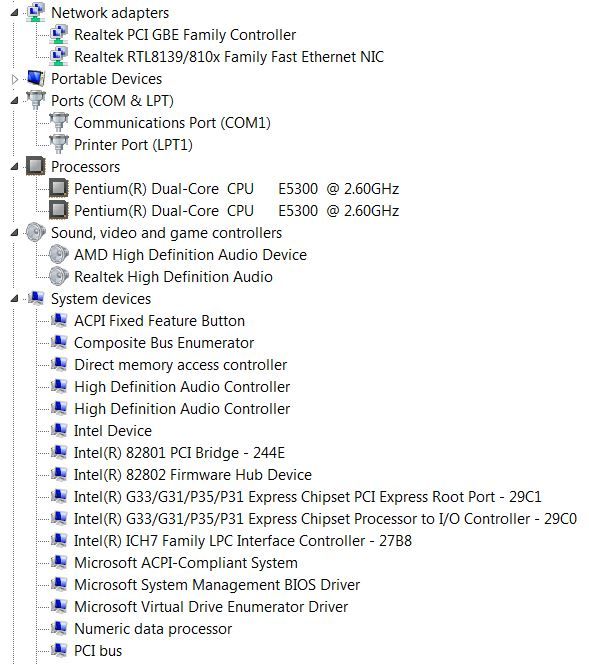The image size is (589, 664).
Task: Select Microsoft System Management BIOS Driver
Action: (x=217, y=584)
